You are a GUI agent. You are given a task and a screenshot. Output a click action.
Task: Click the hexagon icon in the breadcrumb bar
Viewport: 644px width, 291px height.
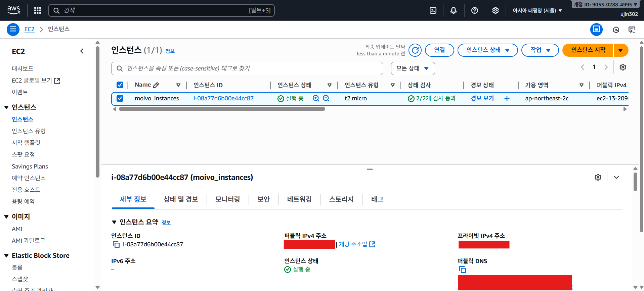point(616,30)
